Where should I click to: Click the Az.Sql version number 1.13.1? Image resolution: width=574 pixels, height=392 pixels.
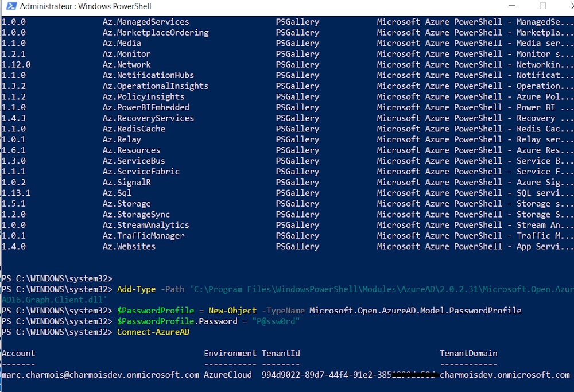[x=16, y=193]
